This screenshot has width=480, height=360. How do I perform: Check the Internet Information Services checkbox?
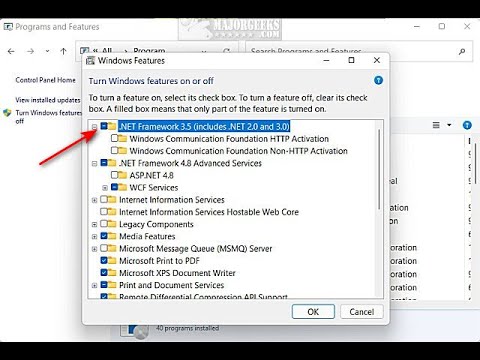pyautogui.click(x=104, y=199)
